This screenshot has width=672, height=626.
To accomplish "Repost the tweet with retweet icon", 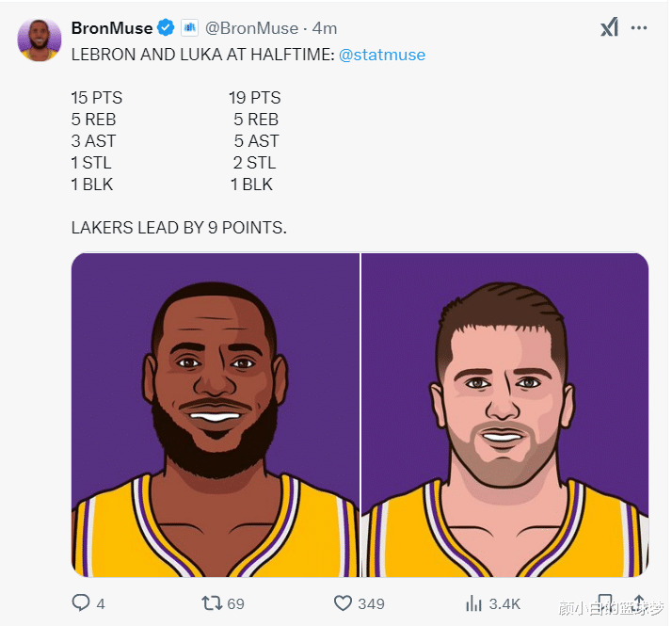I will tap(212, 602).
